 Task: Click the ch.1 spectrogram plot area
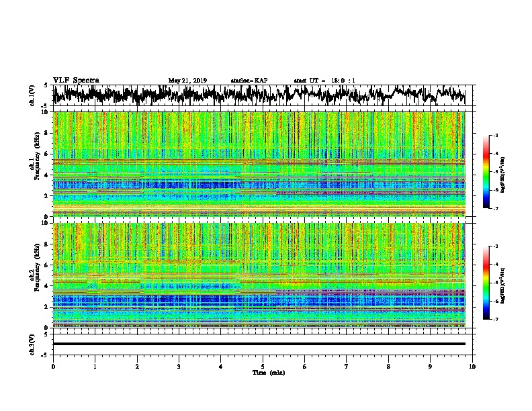pyautogui.click(x=259, y=164)
